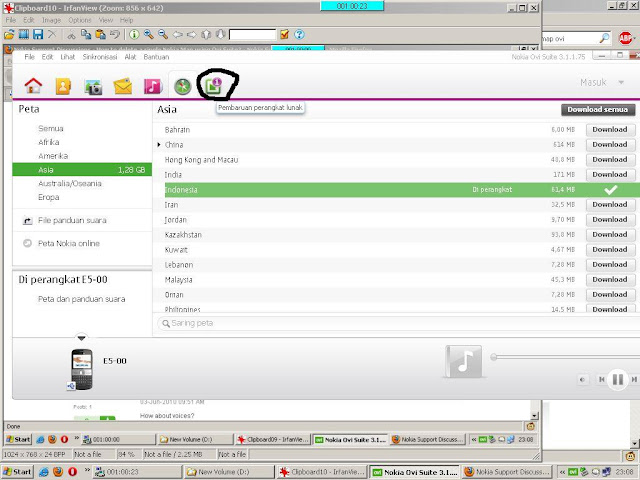Image resolution: width=640 pixels, height=480 pixels.
Task: Open the Sinkronisasi menu
Action: (x=100, y=57)
